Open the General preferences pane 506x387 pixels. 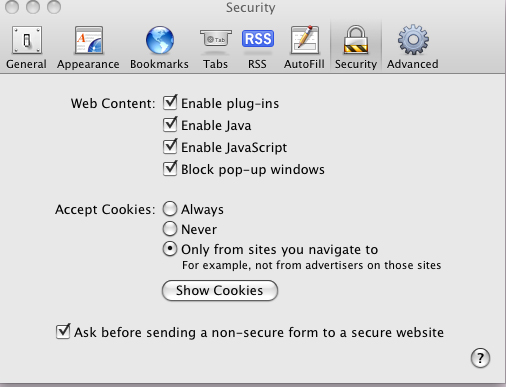26,47
